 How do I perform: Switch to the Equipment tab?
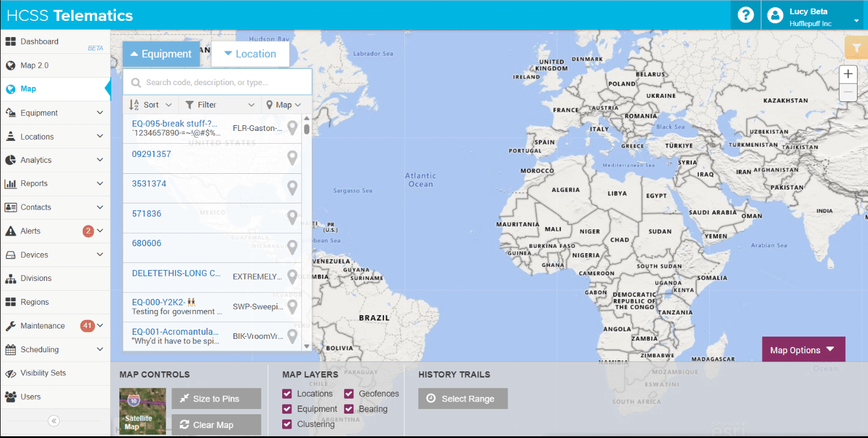(161, 54)
